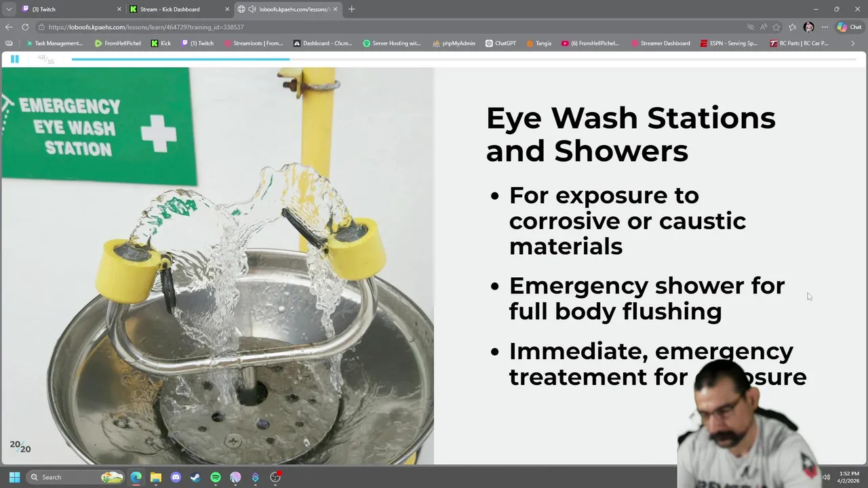Open the ESPN bookmark

729,43
